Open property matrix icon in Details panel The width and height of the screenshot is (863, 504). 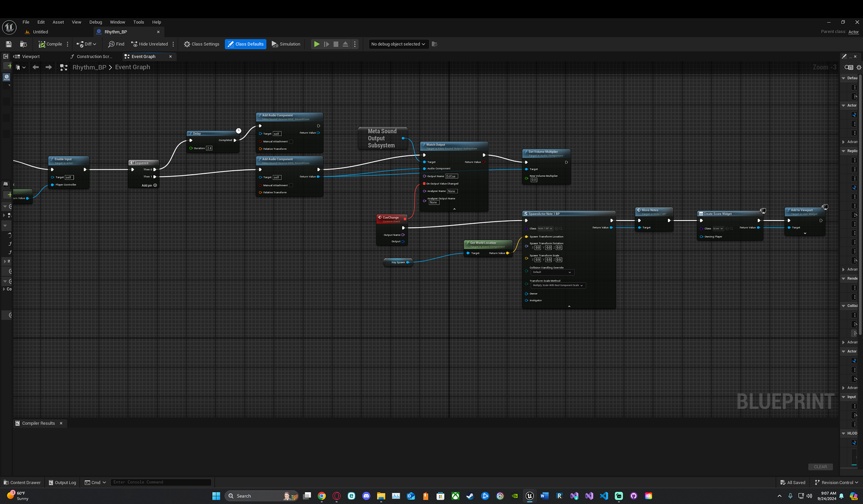click(x=849, y=67)
